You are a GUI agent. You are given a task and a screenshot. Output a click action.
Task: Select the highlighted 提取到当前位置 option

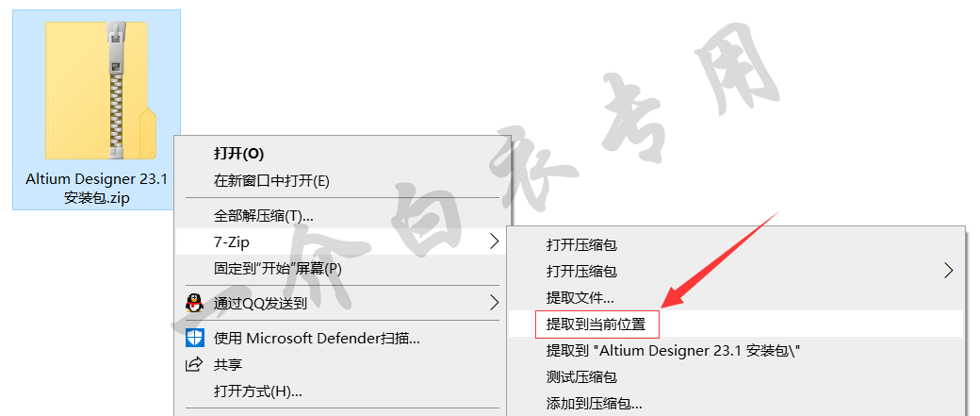(597, 324)
